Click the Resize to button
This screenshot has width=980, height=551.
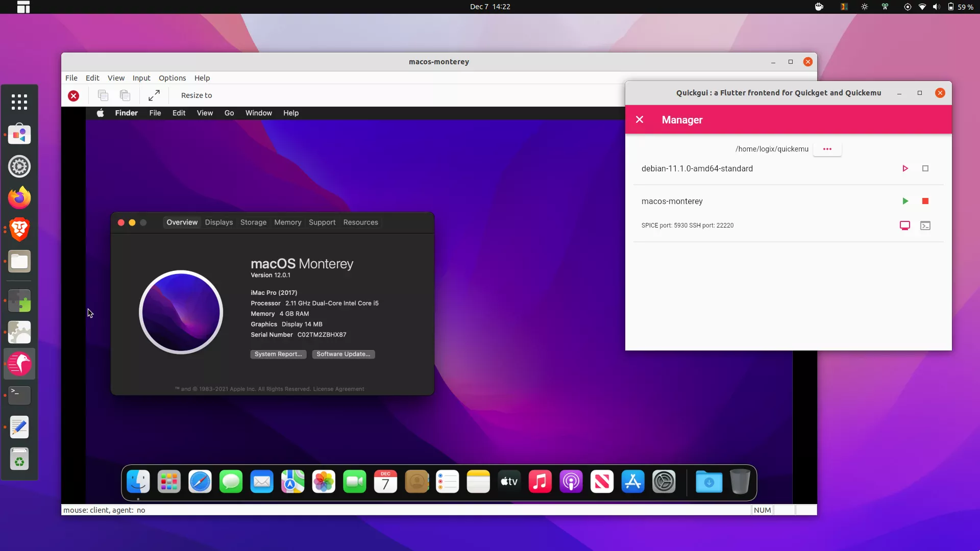197,95
